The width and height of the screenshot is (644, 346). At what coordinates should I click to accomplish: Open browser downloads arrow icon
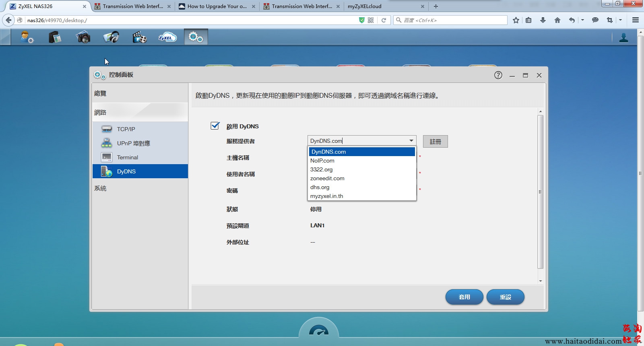(543, 20)
